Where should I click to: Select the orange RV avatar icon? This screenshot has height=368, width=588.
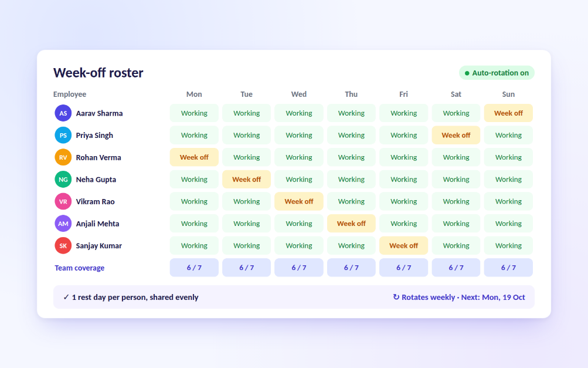[63, 157]
